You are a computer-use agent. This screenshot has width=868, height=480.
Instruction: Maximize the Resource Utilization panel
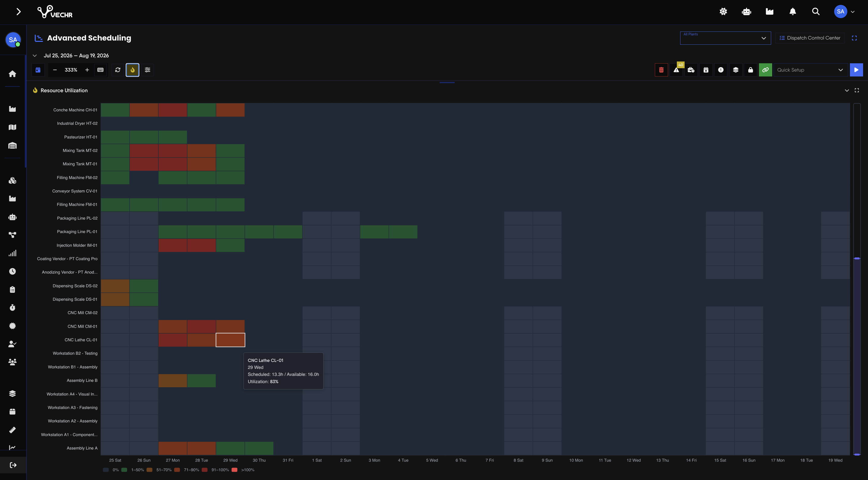click(x=857, y=90)
